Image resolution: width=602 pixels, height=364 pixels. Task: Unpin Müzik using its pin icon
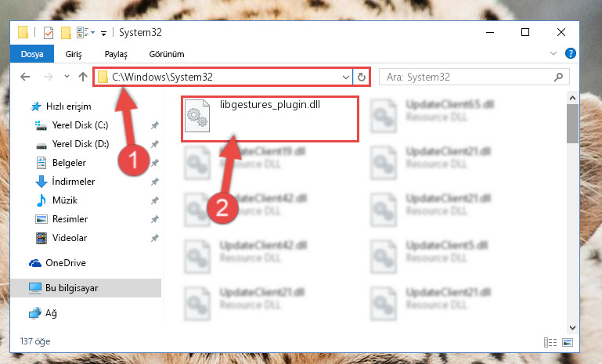155,200
